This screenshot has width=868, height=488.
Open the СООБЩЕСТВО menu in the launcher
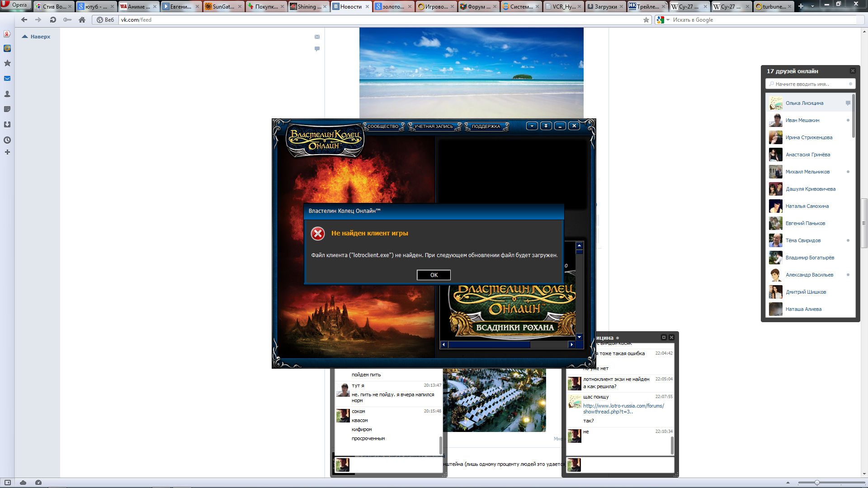click(x=383, y=126)
